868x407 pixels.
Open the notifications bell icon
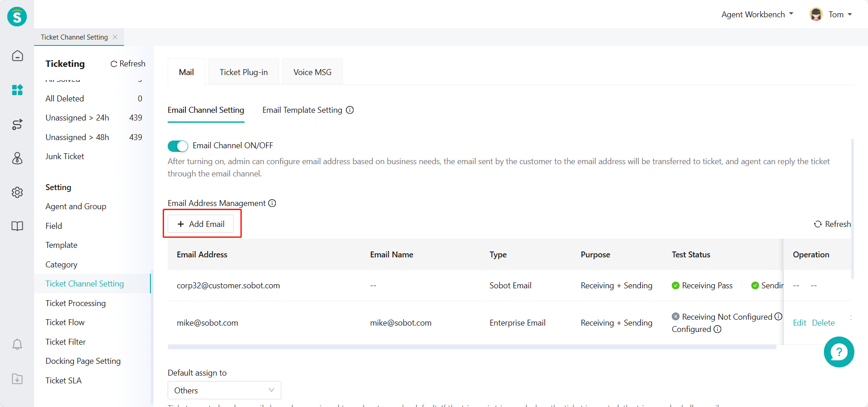tap(17, 345)
